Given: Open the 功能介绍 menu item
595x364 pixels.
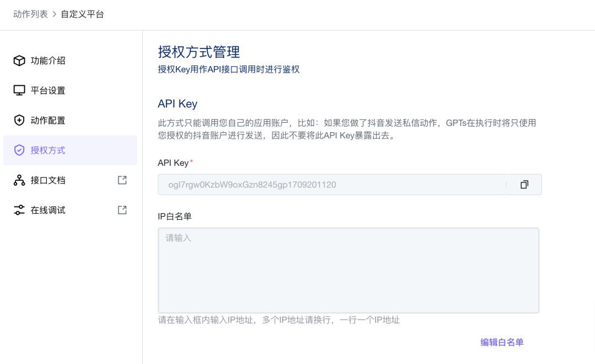Looking at the screenshot, I should pos(48,61).
